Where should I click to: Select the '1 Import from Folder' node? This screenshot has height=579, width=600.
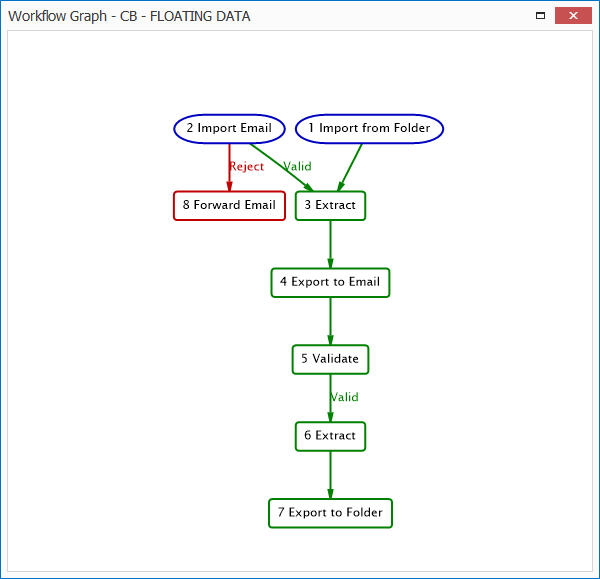[369, 129]
